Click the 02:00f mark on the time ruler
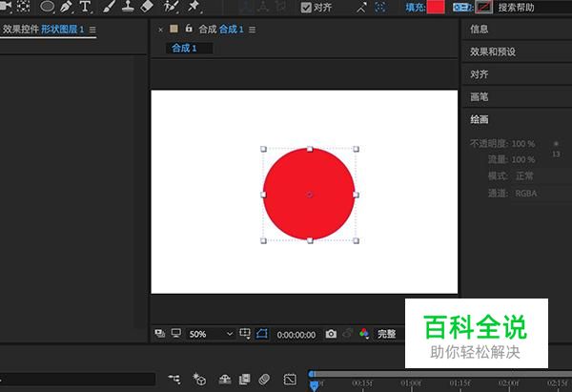Image resolution: width=572 pixels, height=392 pixels. pos(508,382)
